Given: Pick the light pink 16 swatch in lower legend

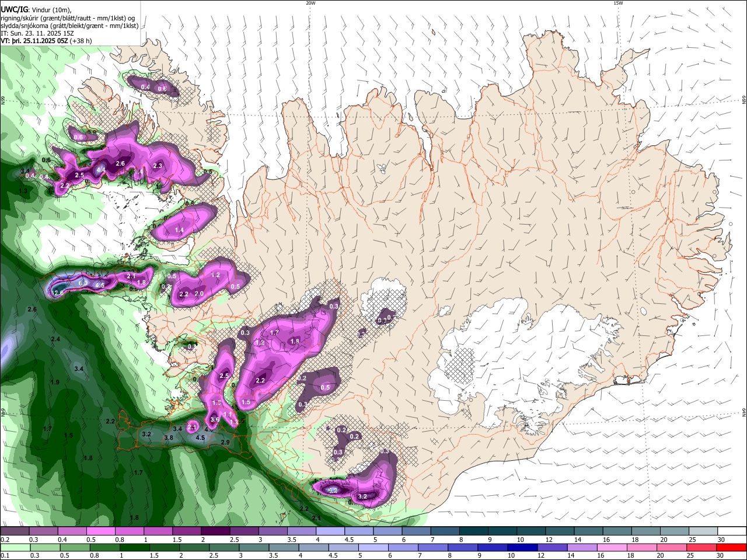Looking at the screenshot, I should (x=611, y=548).
